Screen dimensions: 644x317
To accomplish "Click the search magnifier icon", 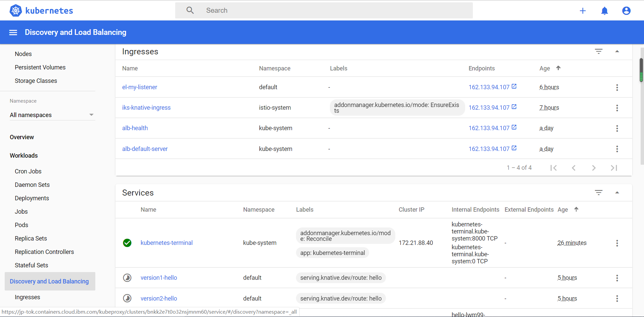I will pos(190,10).
